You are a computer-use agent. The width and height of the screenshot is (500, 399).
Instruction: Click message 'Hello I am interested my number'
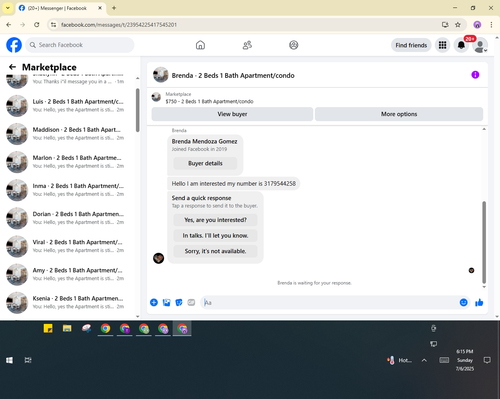point(233,184)
